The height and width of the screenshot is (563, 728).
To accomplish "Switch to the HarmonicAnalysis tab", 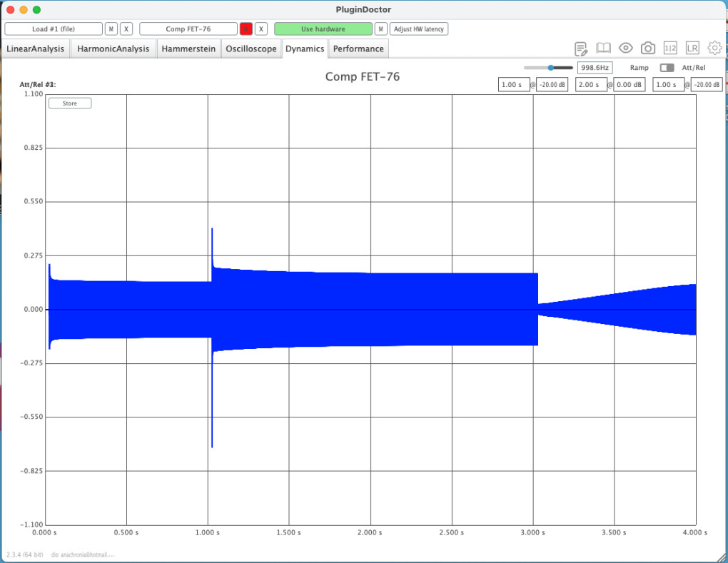I will click(x=113, y=49).
